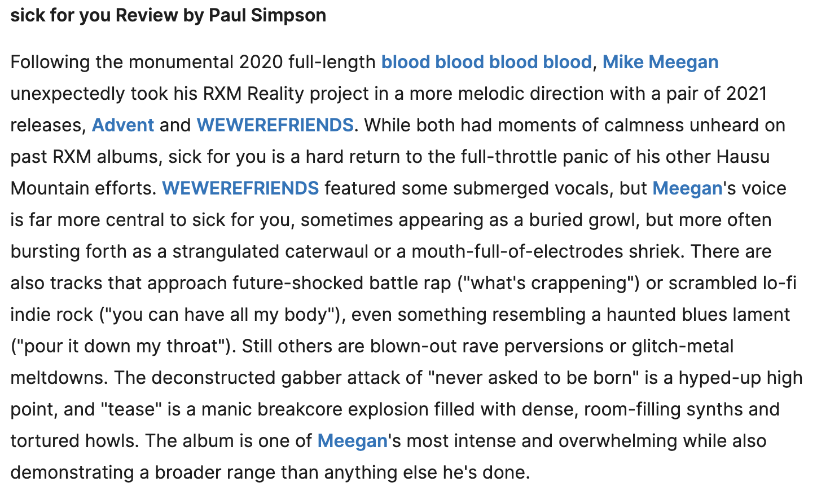Click the Meegan link in the final sentence
The height and width of the screenshot is (504, 817).
pyautogui.click(x=352, y=441)
